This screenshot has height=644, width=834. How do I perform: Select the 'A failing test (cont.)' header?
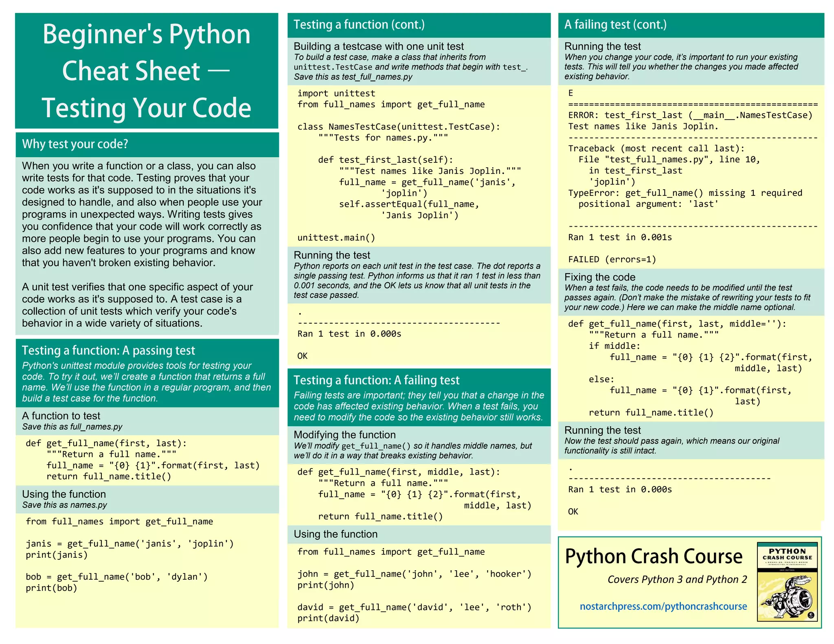click(615, 25)
